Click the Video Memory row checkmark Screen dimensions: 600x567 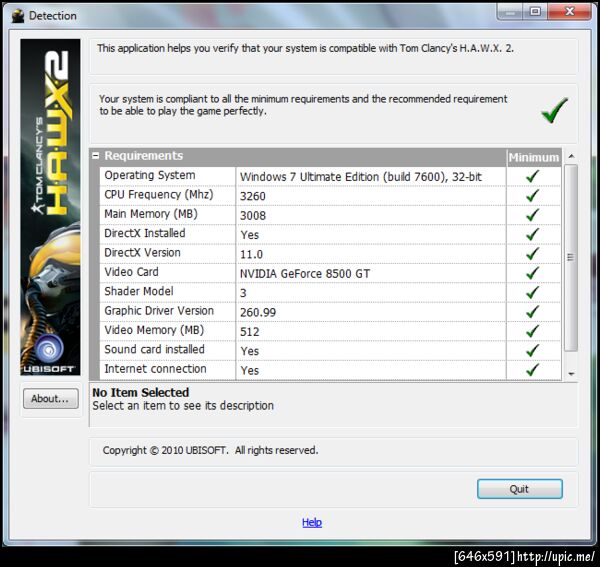click(532, 331)
